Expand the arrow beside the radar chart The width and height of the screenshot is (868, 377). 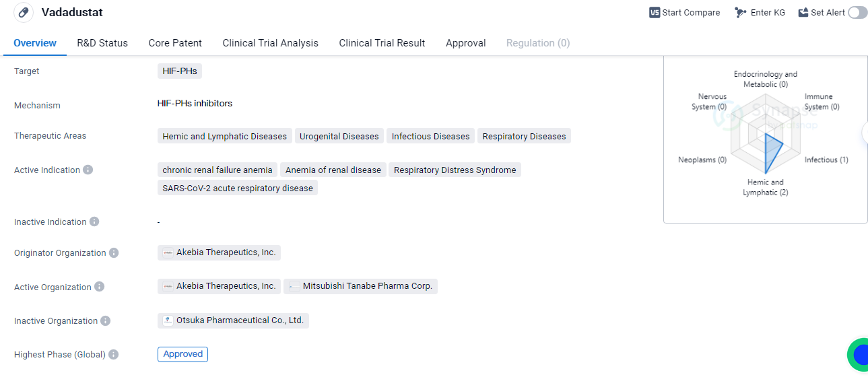click(865, 132)
